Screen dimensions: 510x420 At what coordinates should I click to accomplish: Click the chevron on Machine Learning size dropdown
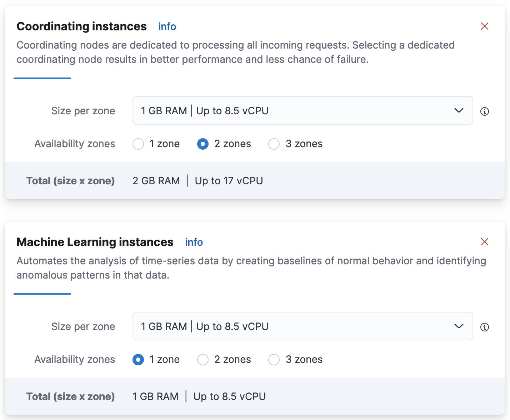459,326
